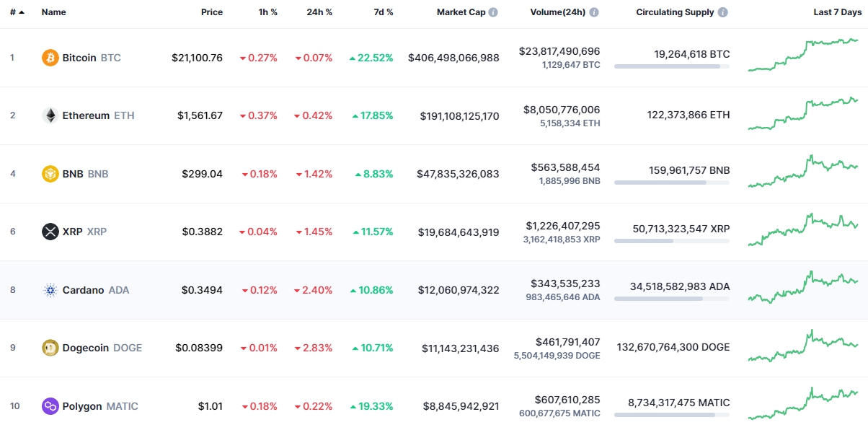Click XRP market cap $19,684,643,919
Image resolution: width=868 pixels, height=430 pixels.
pyautogui.click(x=459, y=232)
